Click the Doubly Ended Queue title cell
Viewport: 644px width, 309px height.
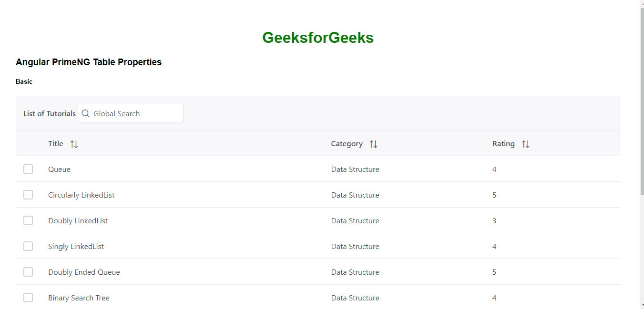[84, 272]
